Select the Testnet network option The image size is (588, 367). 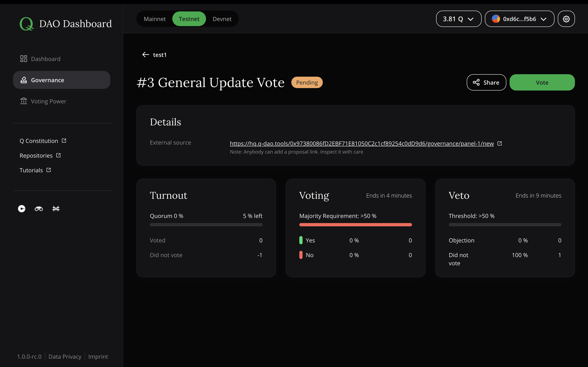189,19
